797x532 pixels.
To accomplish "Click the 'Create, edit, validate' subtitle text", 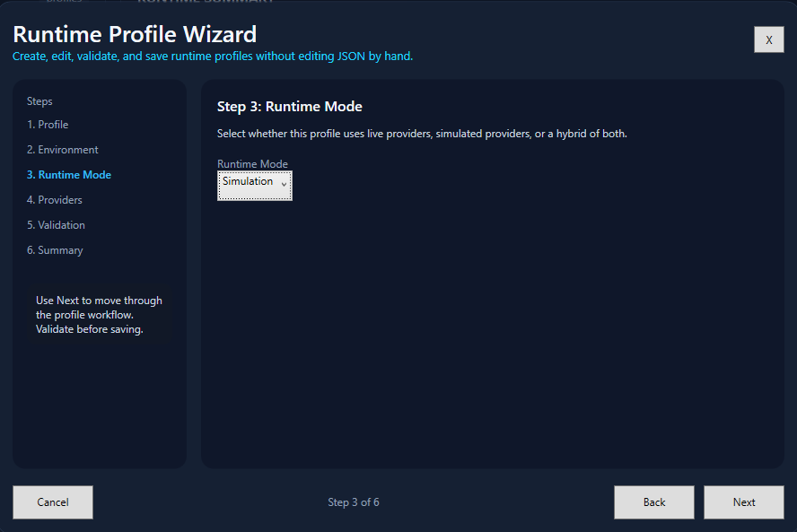I will (x=213, y=57).
